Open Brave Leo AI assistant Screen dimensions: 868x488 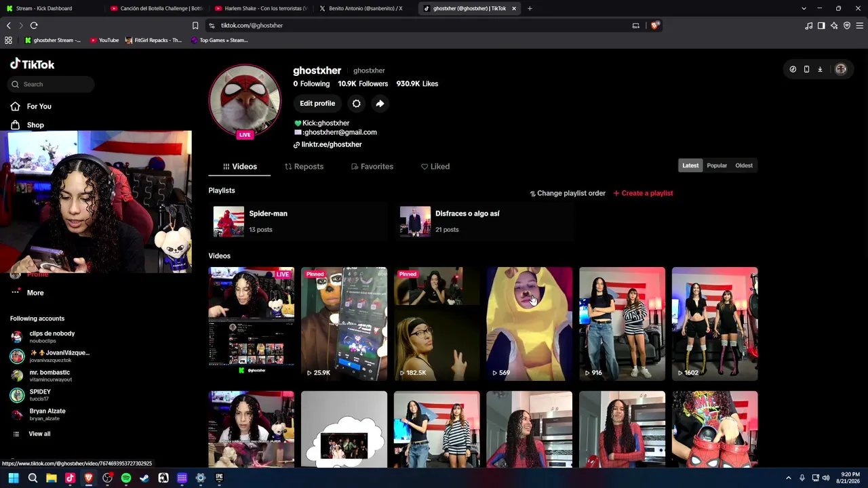click(834, 26)
